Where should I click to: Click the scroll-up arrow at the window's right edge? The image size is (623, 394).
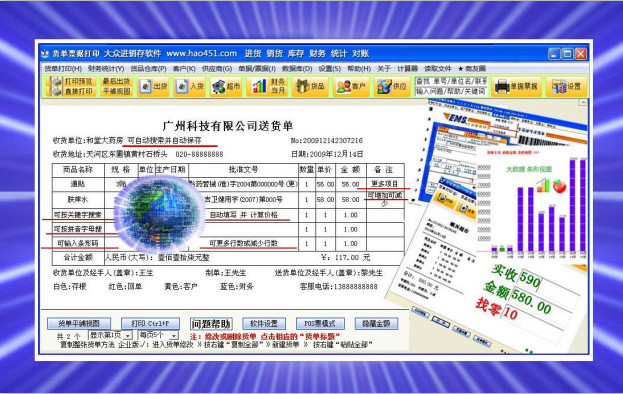583,102
